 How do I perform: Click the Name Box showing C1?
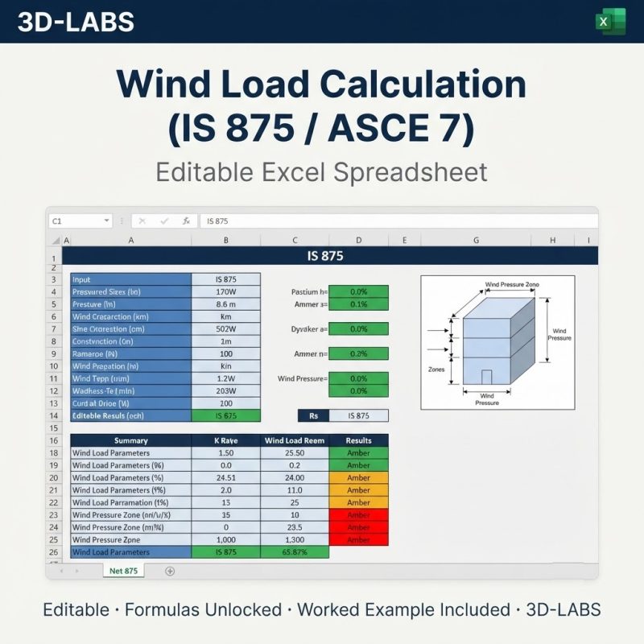point(80,221)
